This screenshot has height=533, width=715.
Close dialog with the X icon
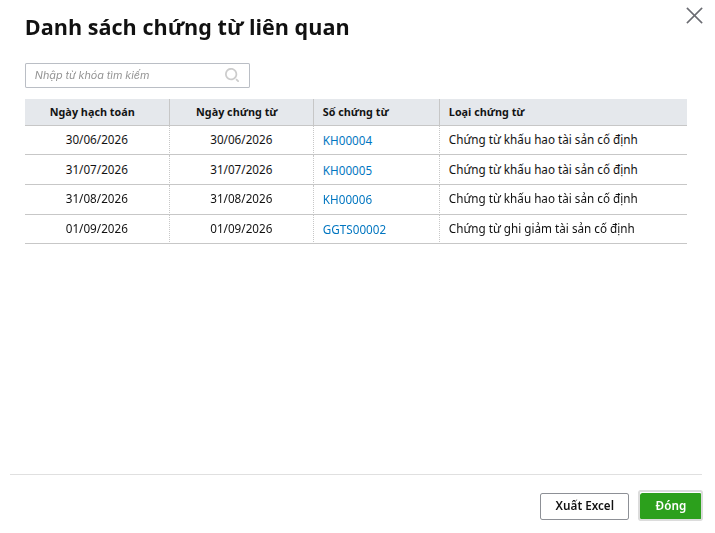coord(694,16)
